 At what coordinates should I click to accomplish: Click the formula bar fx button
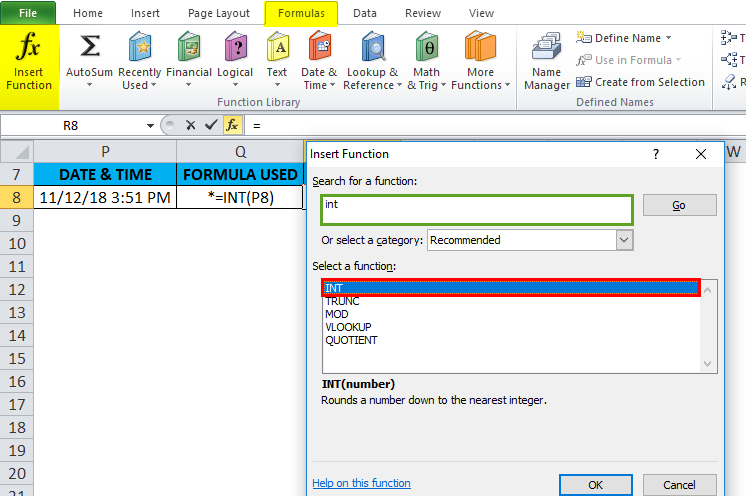click(x=231, y=126)
